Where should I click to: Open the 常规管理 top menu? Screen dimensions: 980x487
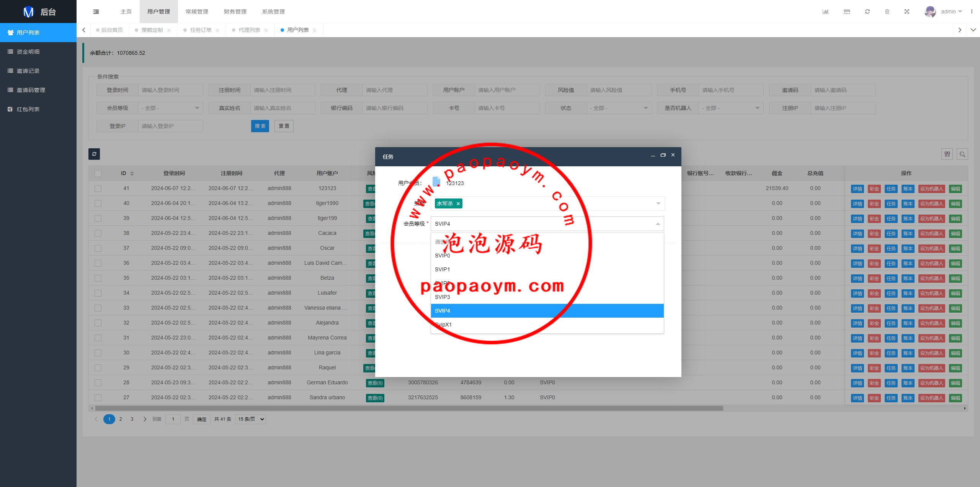tap(197, 11)
